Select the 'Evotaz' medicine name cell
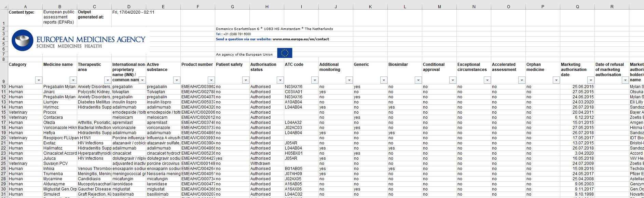The height and width of the screenshot is (198, 644). (x=60, y=143)
